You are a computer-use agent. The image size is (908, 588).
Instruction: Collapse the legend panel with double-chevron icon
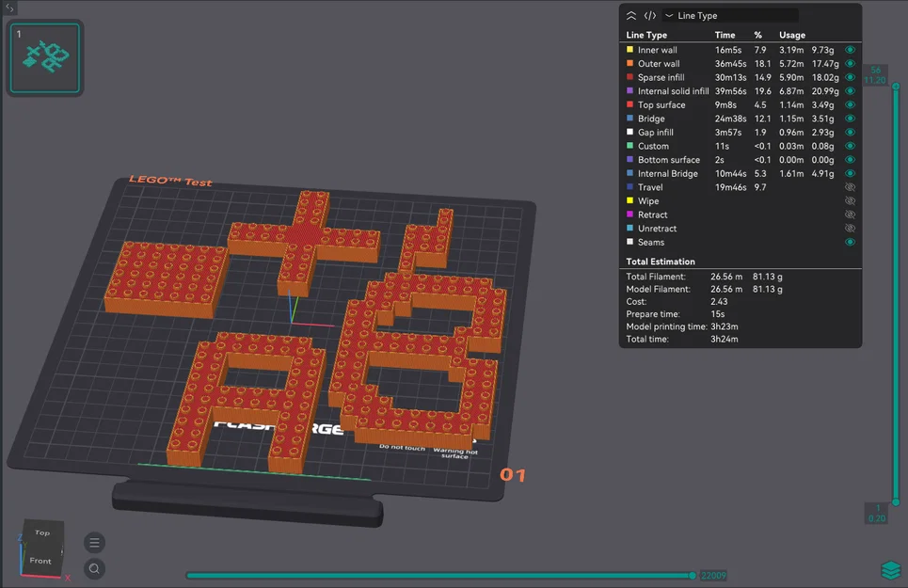point(631,16)
